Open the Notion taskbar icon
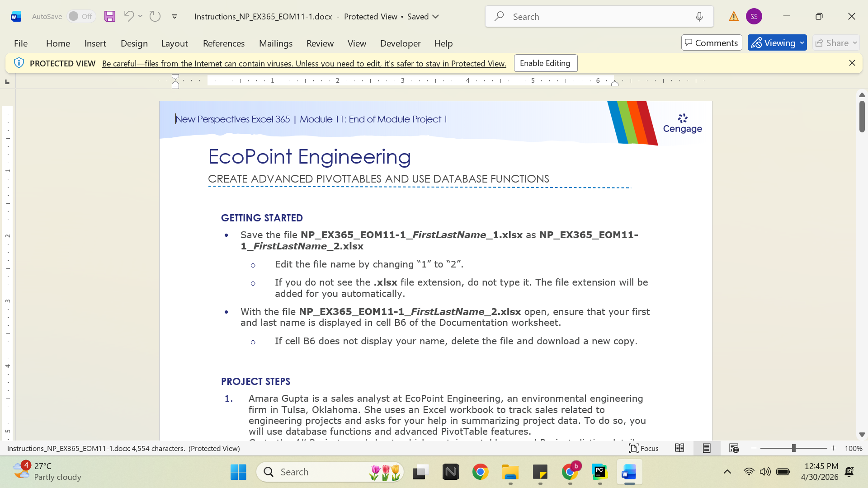The image size is (868, 488). [x=451, y=472]
